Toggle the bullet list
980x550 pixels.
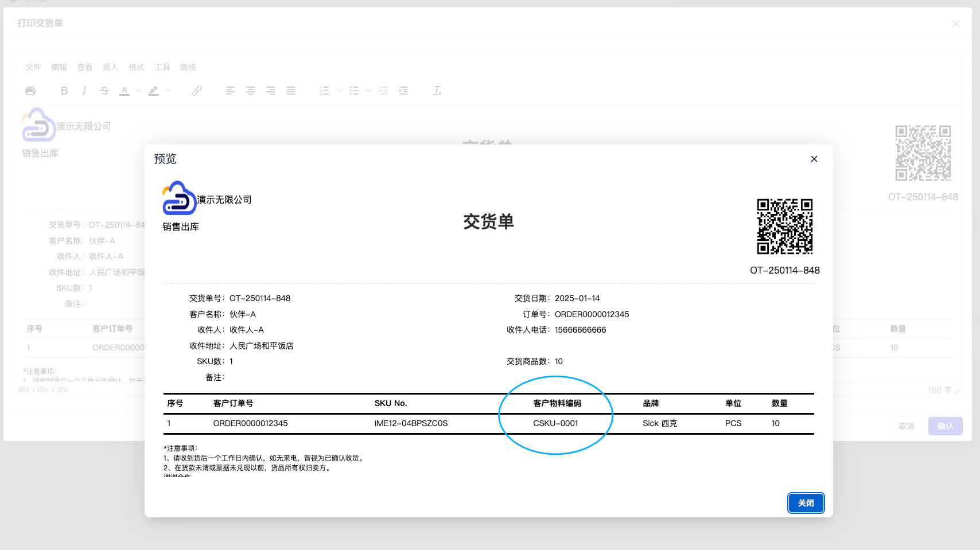(x=355, y=90)
